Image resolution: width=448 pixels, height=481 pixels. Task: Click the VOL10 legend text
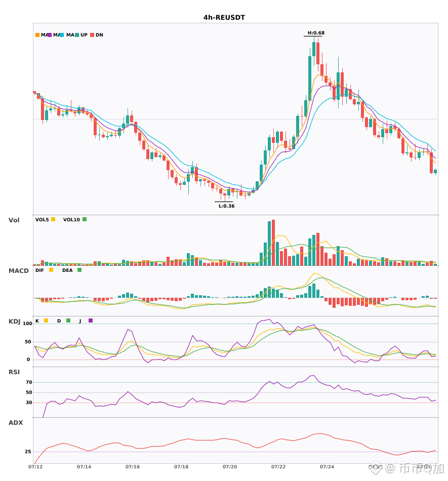click(71, 220)
